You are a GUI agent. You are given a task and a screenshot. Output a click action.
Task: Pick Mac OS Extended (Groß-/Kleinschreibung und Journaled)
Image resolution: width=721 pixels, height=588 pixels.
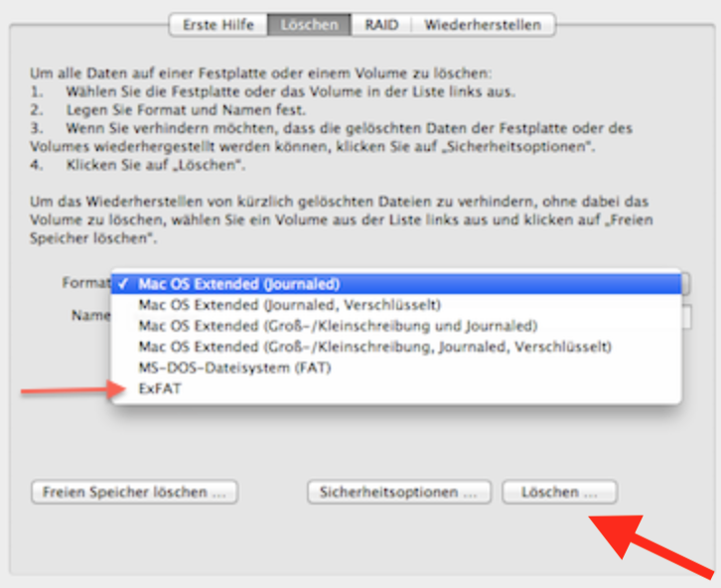click(396, 326)
